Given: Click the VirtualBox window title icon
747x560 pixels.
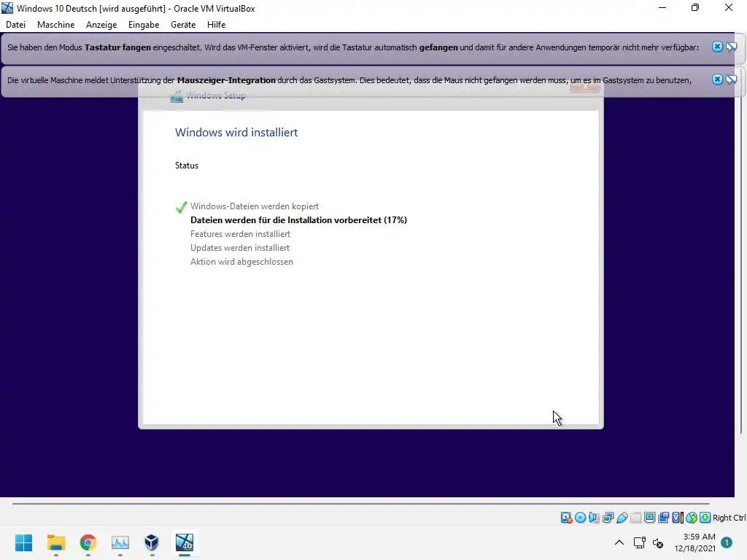Looking at the screenshot, I should 7,8.
